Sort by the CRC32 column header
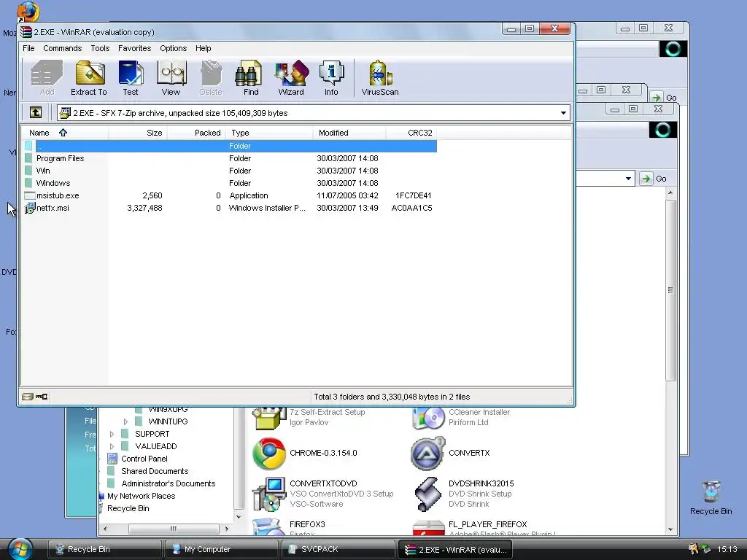 point(411,133)
